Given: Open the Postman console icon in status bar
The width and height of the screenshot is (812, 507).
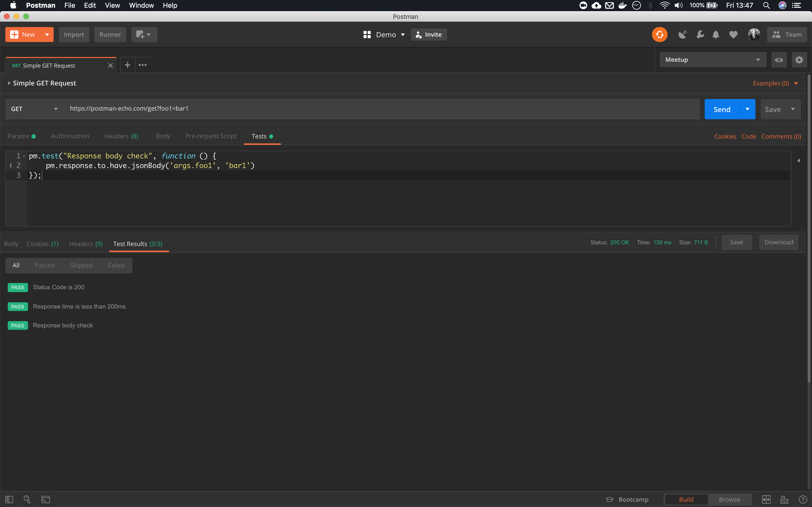Looking at the screenshot, I should (45, 499).
